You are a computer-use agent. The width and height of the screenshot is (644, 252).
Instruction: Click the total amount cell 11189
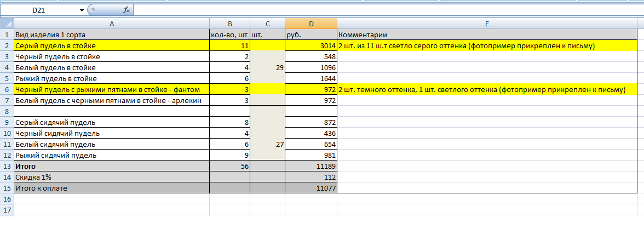tap(311, 166)
